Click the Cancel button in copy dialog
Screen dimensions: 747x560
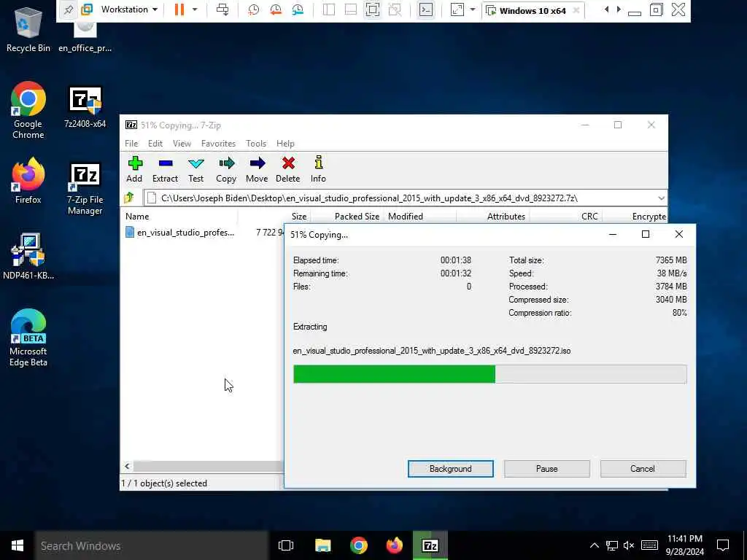pos(643,469)
